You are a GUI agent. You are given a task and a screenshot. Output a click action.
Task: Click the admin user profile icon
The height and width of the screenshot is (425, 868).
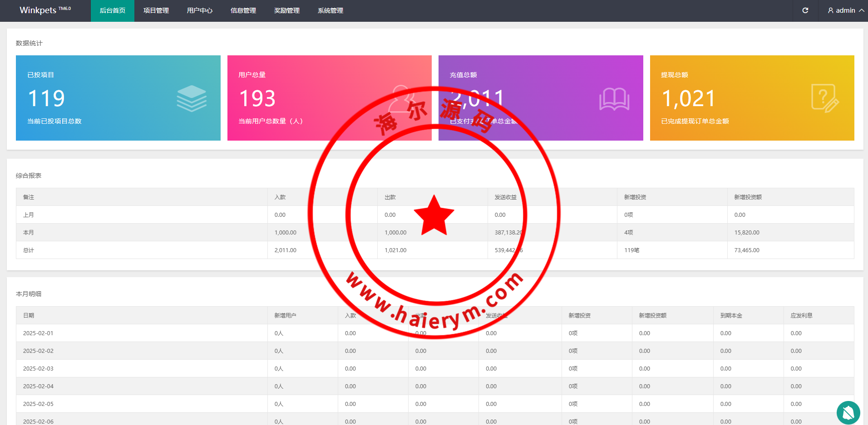click(830, 10)
